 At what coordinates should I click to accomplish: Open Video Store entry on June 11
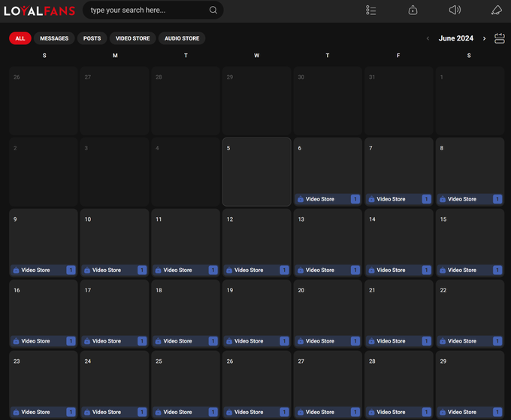pos(186,270)
